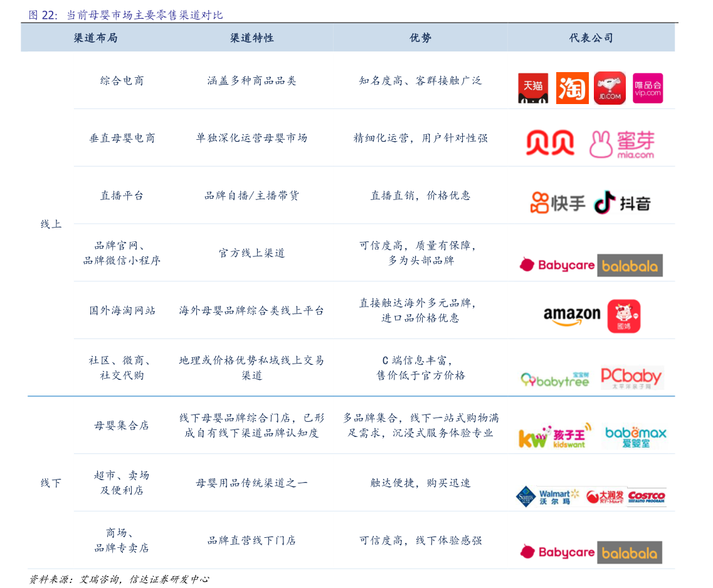Click the 图 22 figure title bar
The width and height of the screenshot is (713, 588).
(x=125, y=15)
